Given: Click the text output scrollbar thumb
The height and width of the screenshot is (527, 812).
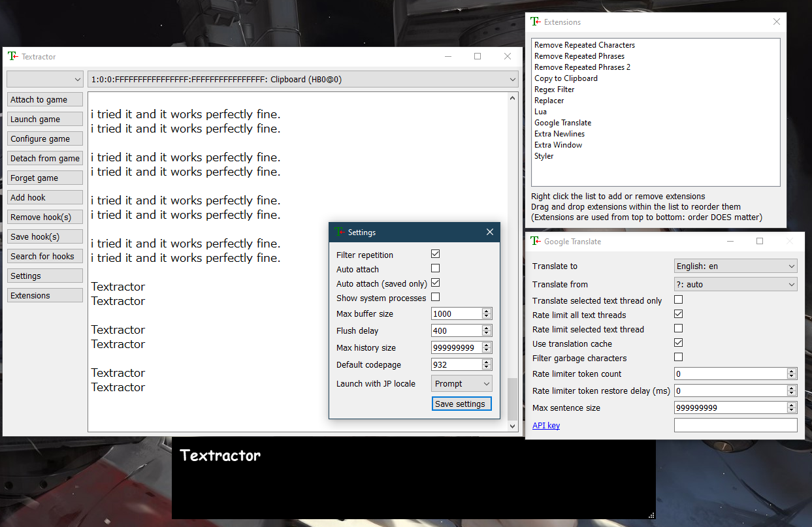Looking at the screenshot, I should pyautogui.click(x=513, y=399).
